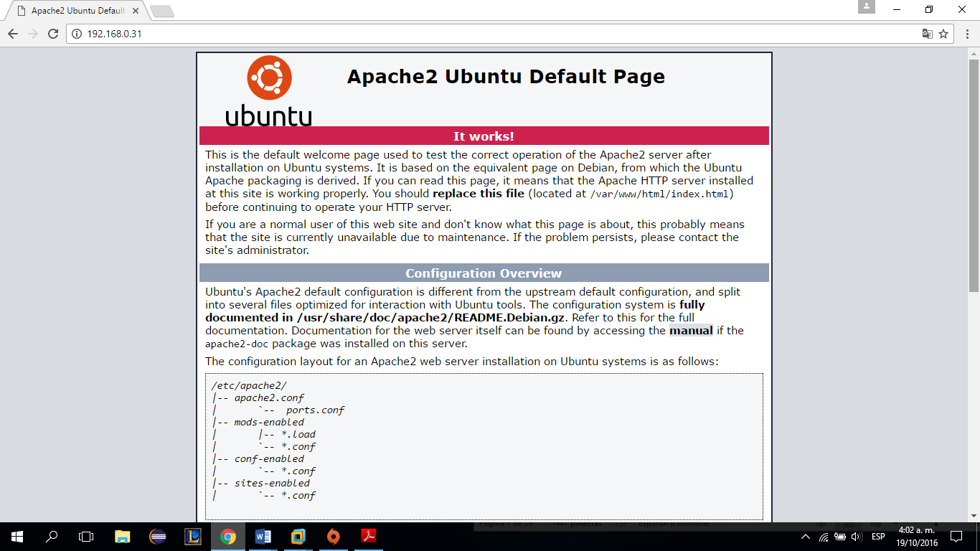This screenshot has width=980, height=551.
Task: Launch League of Legends from taskbar
Action: (193, 537)
